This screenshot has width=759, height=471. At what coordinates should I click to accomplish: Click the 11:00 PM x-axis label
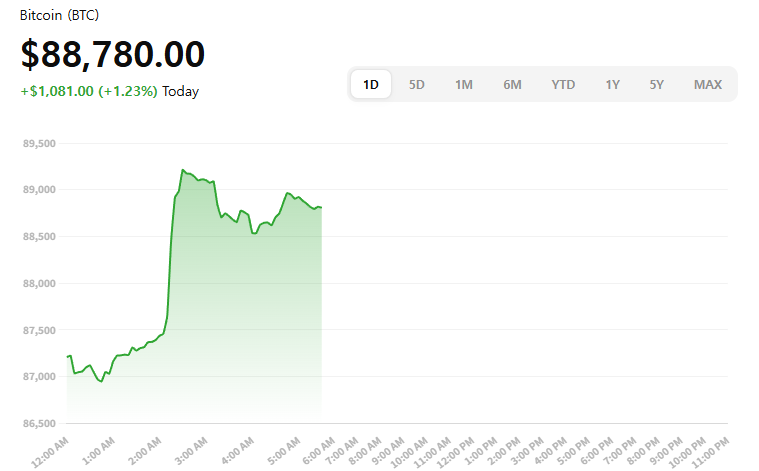(x=710, y=445)
